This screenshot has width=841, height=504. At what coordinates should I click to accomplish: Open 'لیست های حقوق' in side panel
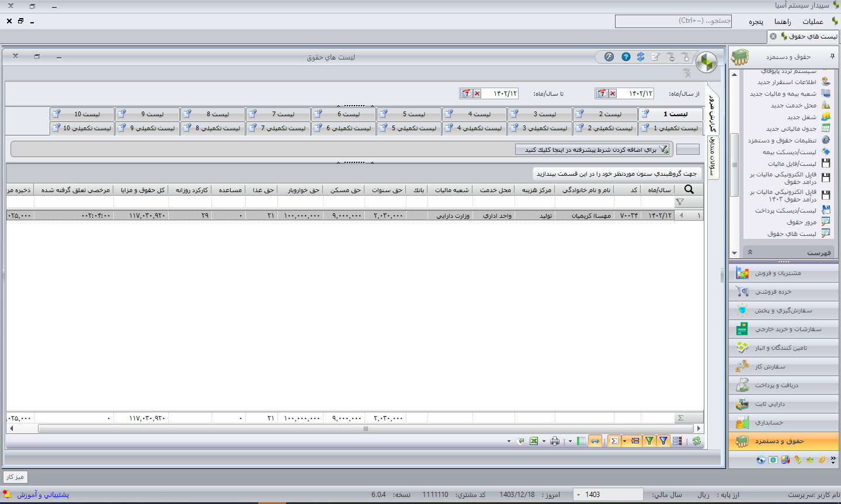click(x=791, y=234)
